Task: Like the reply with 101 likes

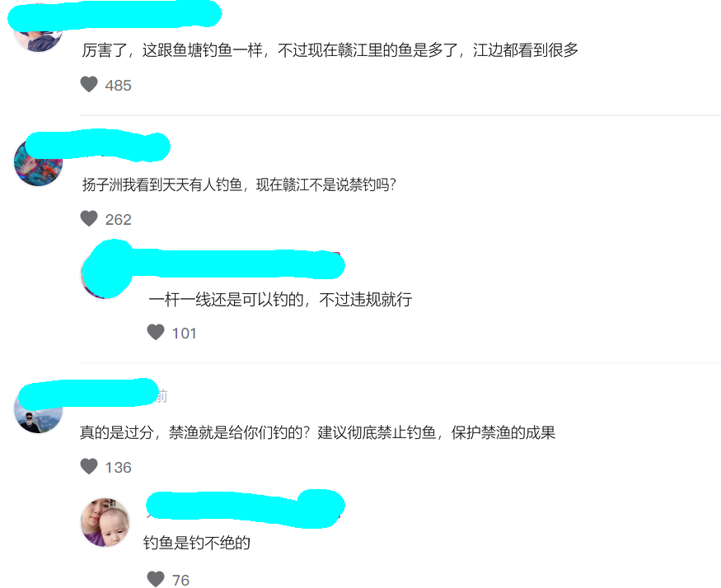Action: [156, 332]
